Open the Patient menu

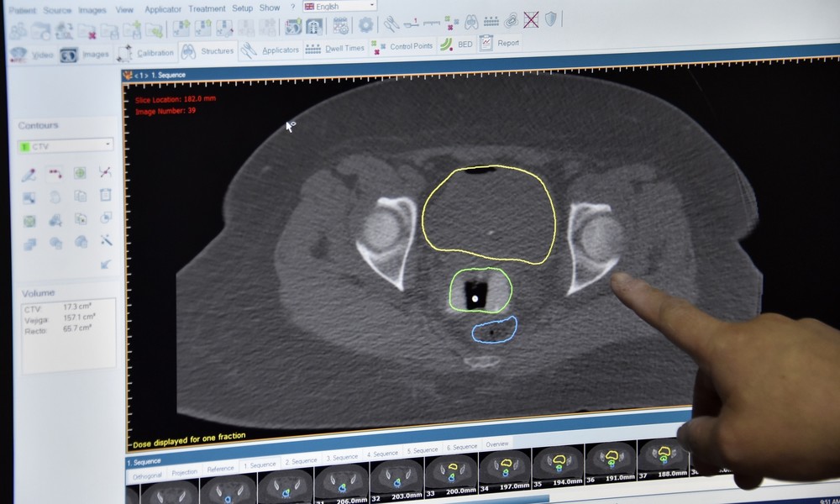pyautogui.click(x=22, y=10)
